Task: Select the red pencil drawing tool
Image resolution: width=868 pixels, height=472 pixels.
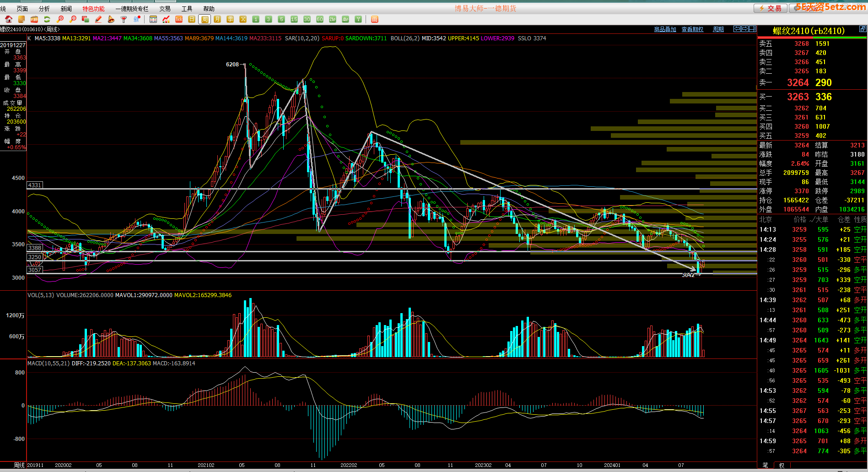Action: 98,19
